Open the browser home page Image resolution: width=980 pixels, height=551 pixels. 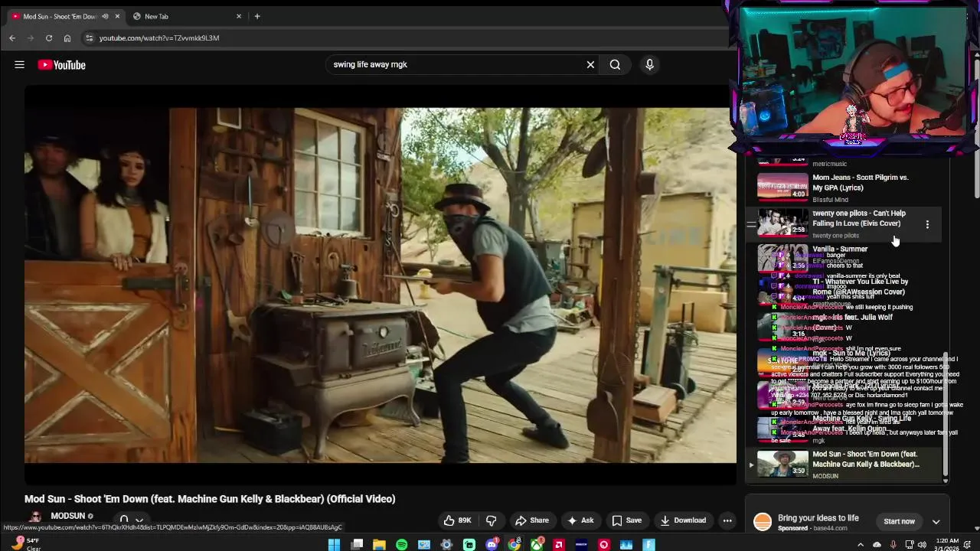click(x=67, y=38)
